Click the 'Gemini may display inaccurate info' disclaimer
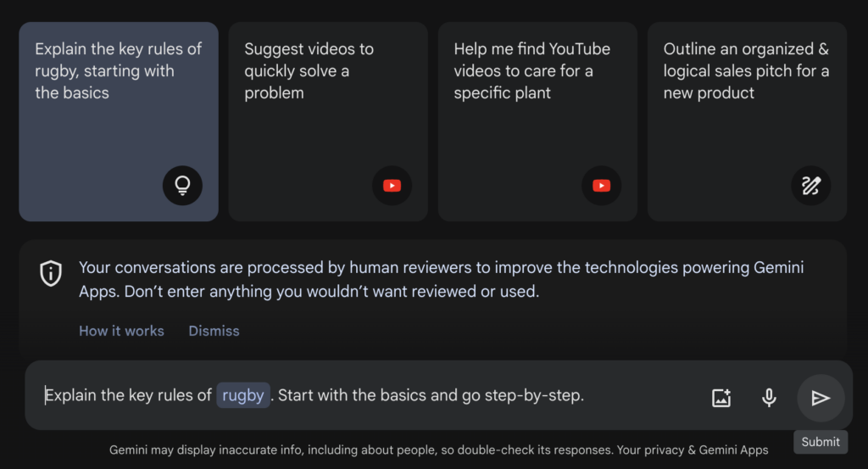Screen dimensions: 868x469 (x=361, y=449)
